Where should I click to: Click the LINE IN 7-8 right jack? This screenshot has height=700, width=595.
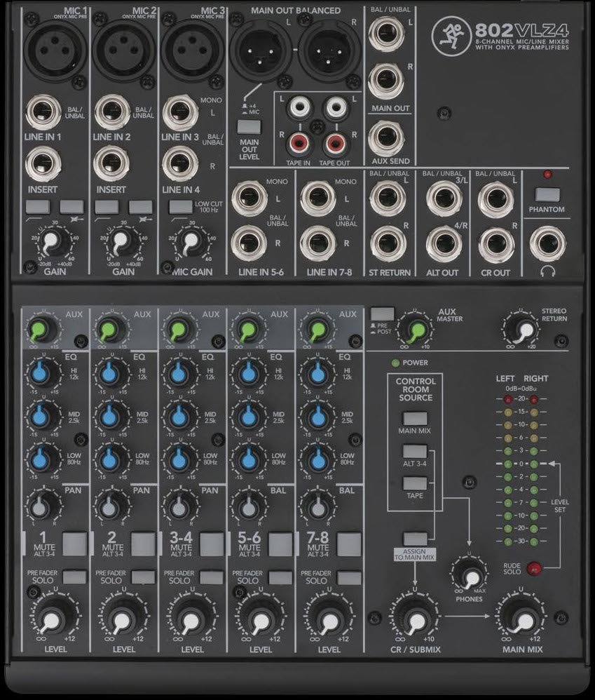[x=318, y=243]
